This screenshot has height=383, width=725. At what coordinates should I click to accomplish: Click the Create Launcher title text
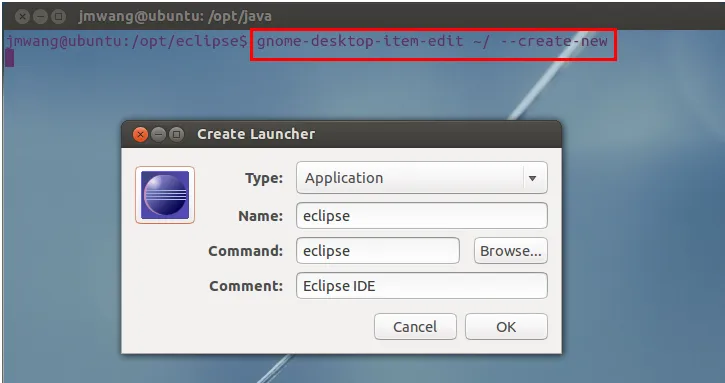(256, 134)
